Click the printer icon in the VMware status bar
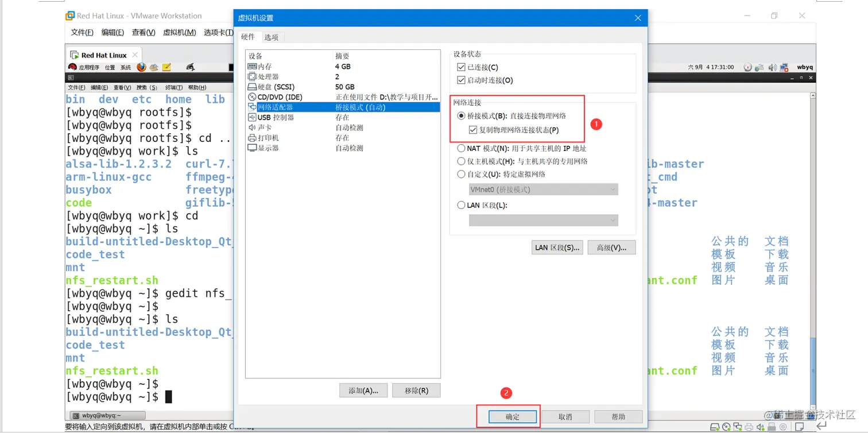Image resolution: width=868 pixels, height=433 pixels. (x=747, y=428)
